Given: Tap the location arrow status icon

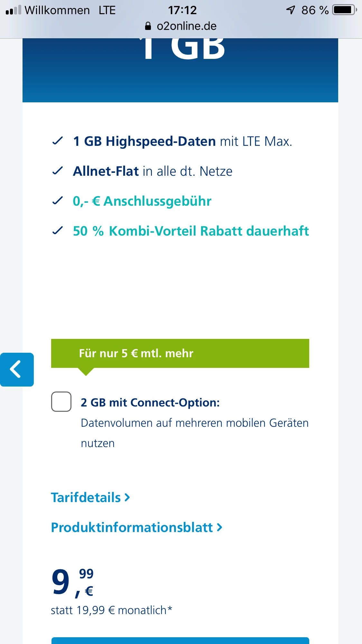Looking at the screenshot, I should point(291,10).
